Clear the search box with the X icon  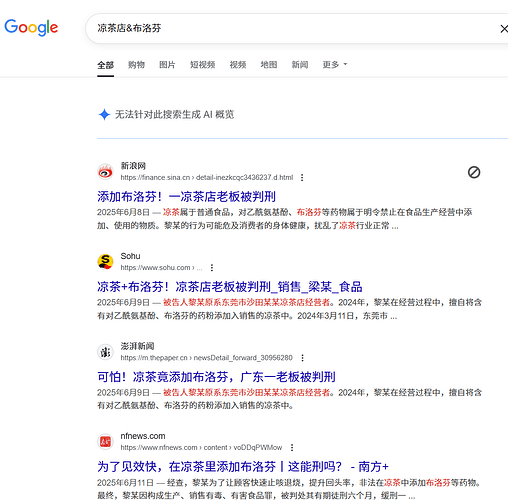point(504,29)
